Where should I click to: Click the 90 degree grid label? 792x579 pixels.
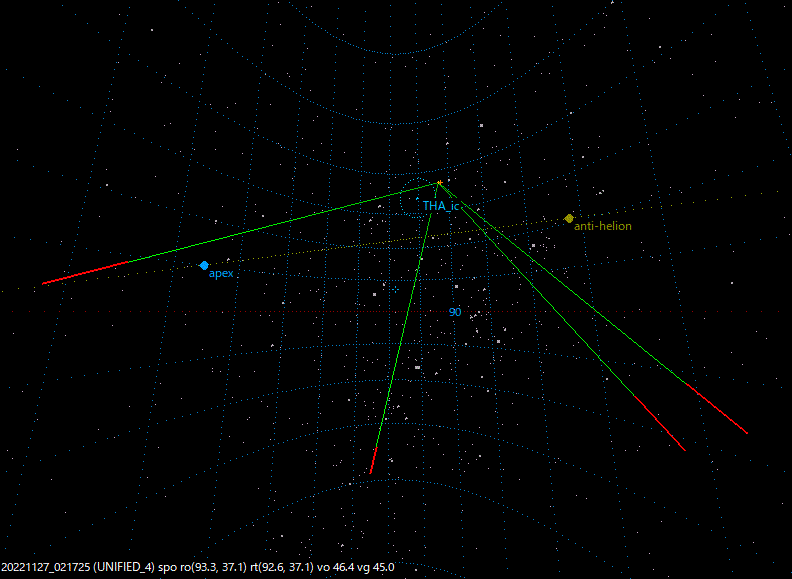tap(455, 312)
